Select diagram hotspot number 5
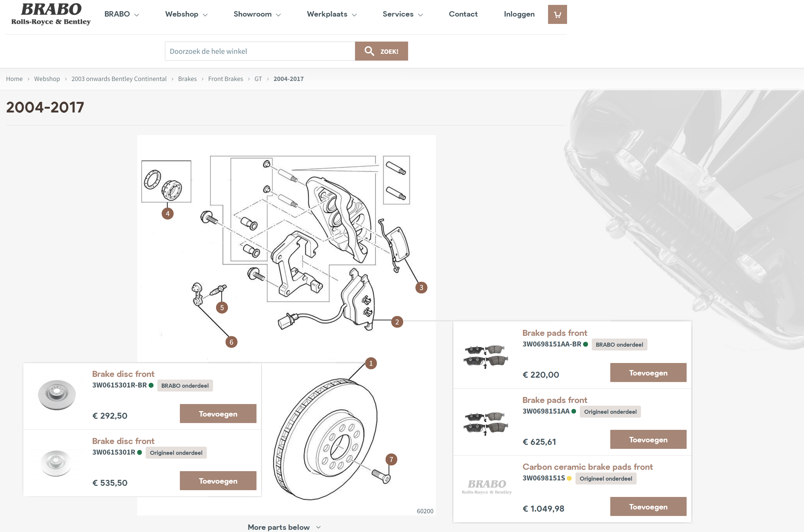 click(222, 307)
